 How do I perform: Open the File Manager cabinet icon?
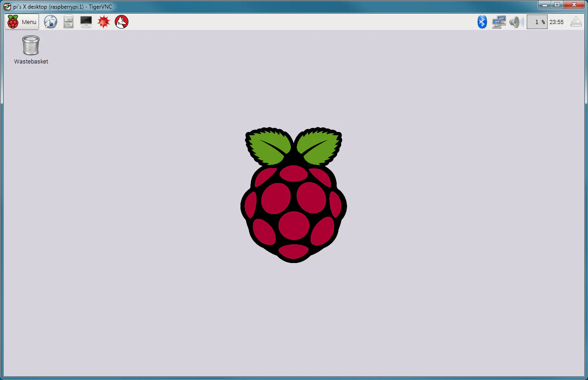69,22
